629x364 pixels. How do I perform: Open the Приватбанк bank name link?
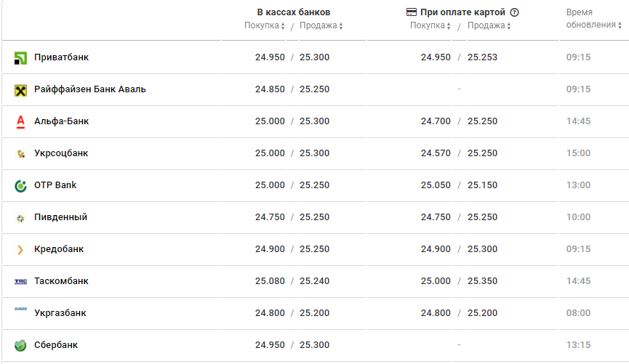pos(61,57)
